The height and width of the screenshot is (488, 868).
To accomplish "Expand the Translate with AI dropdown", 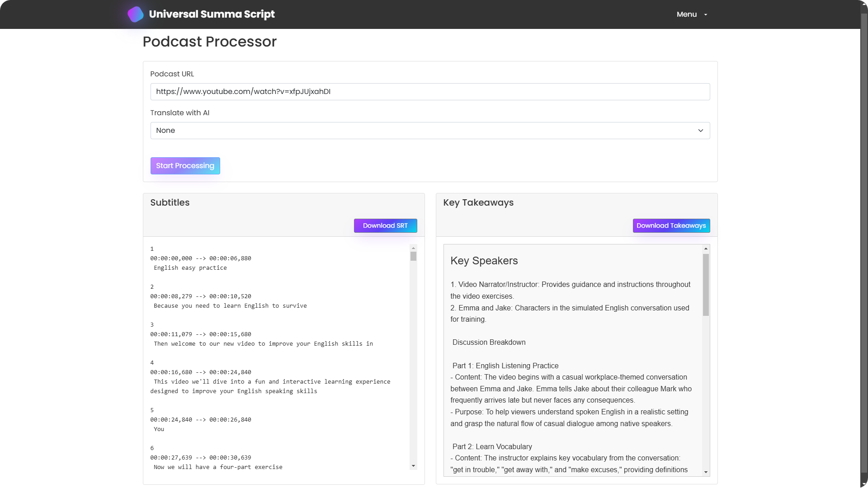I will [430, 131].
